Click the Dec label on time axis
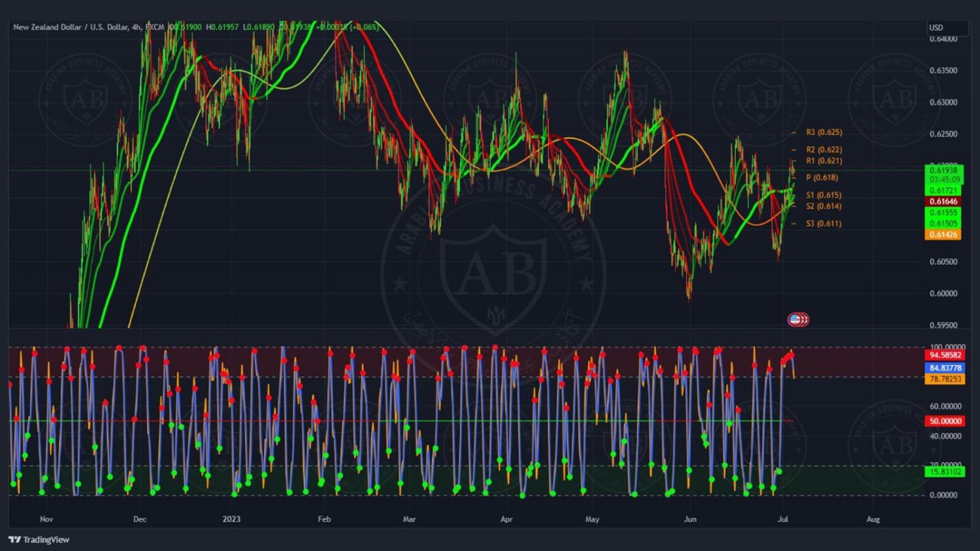The width and height of the screenshot is (980, 551). click(140, 520)
